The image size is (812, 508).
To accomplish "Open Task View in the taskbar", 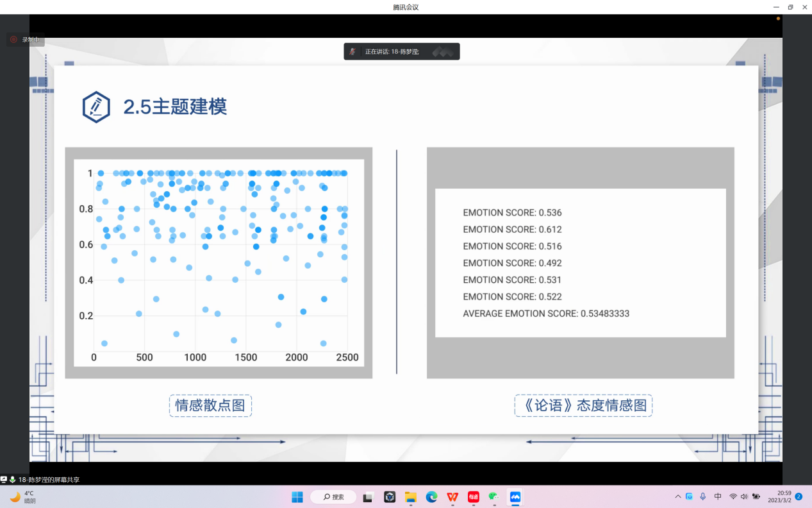I will click(x=369, y=497).
